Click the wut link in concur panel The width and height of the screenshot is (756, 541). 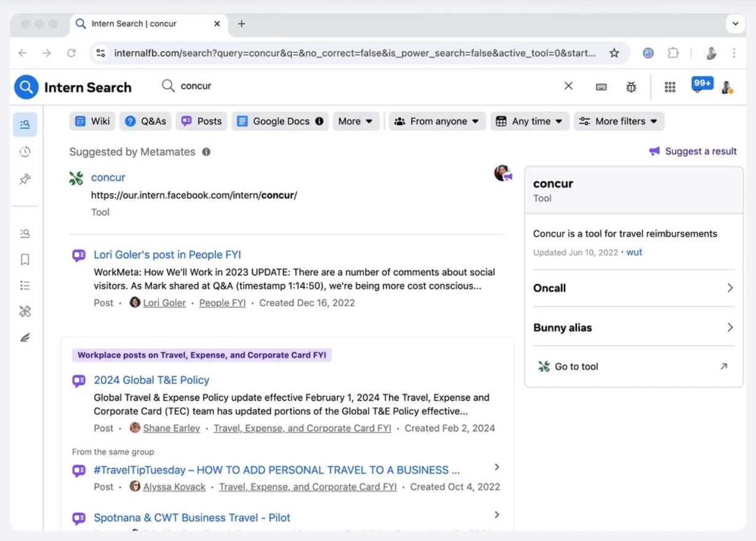pos(634,253)
